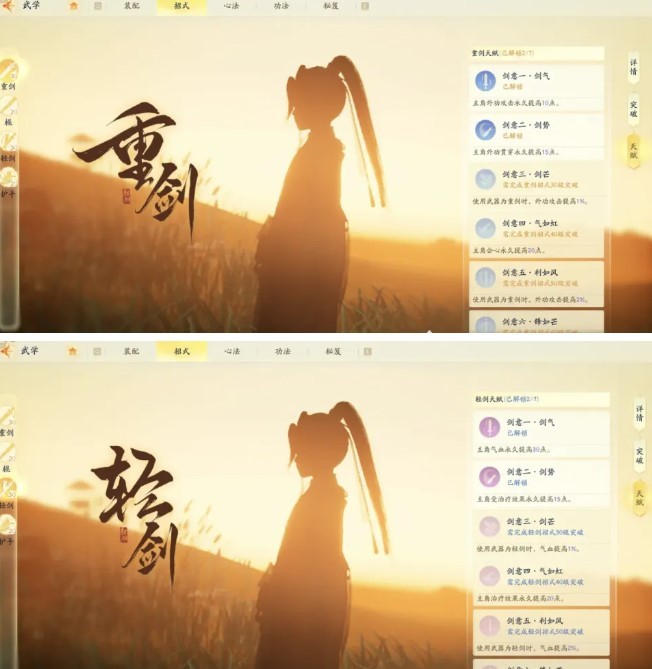Click home icon on the 重剑 screen

(x=74, y=6)
